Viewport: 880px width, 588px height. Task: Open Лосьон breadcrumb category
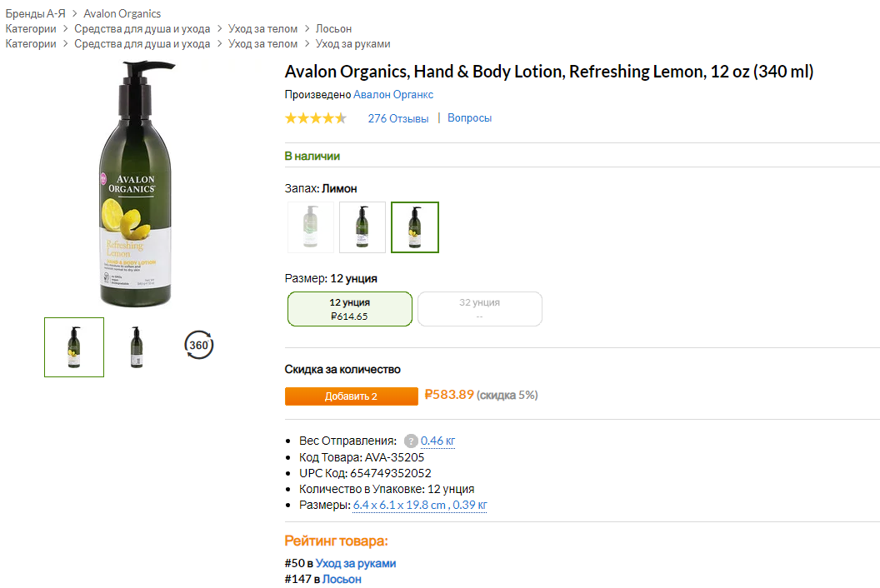333,28
